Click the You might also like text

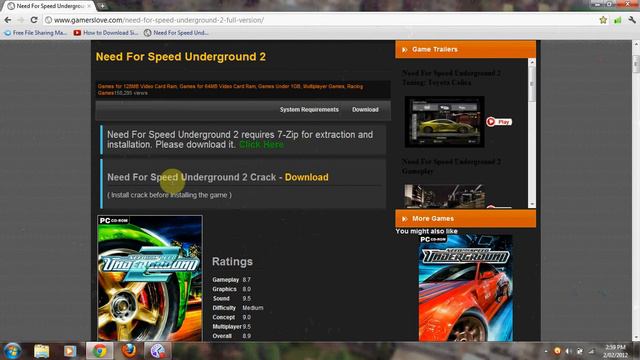[426, 231]
